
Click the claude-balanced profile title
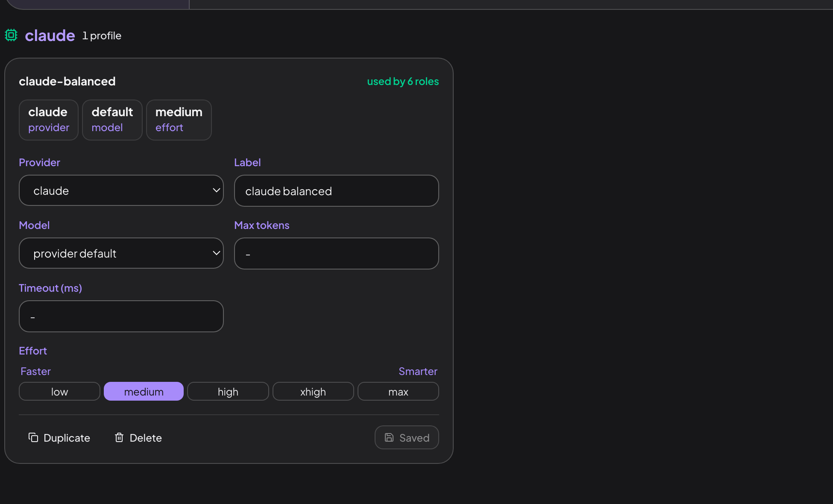click(67, 81)
